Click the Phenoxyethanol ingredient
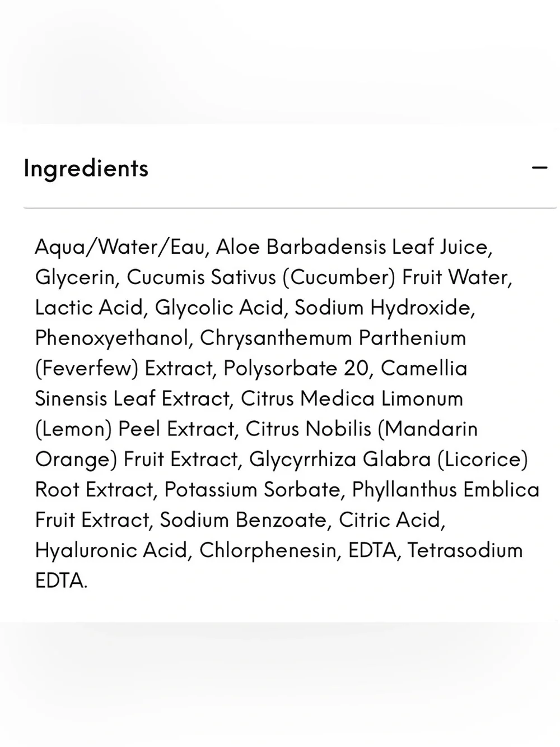The width and height of the screenshot is (560, 747). [x=111, y=338]
